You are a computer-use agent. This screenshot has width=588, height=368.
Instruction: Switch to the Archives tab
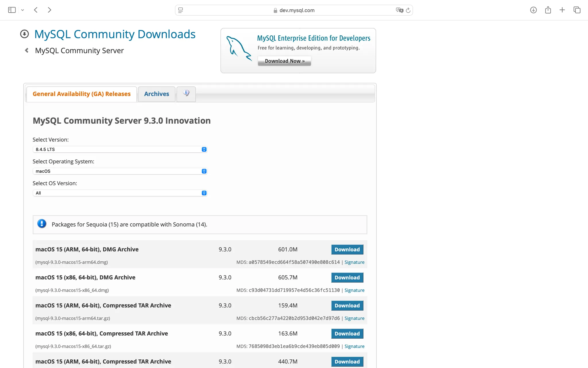tap(156, 94)
